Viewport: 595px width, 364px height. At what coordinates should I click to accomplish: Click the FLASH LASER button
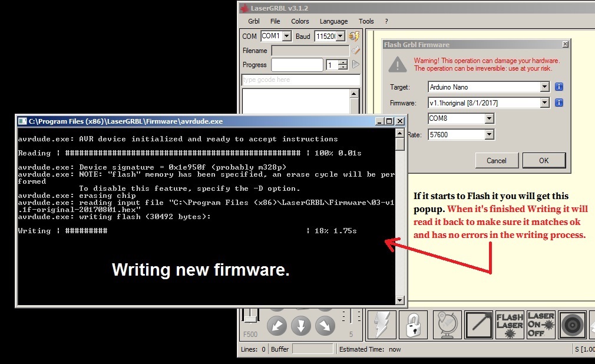coord(510,325)
